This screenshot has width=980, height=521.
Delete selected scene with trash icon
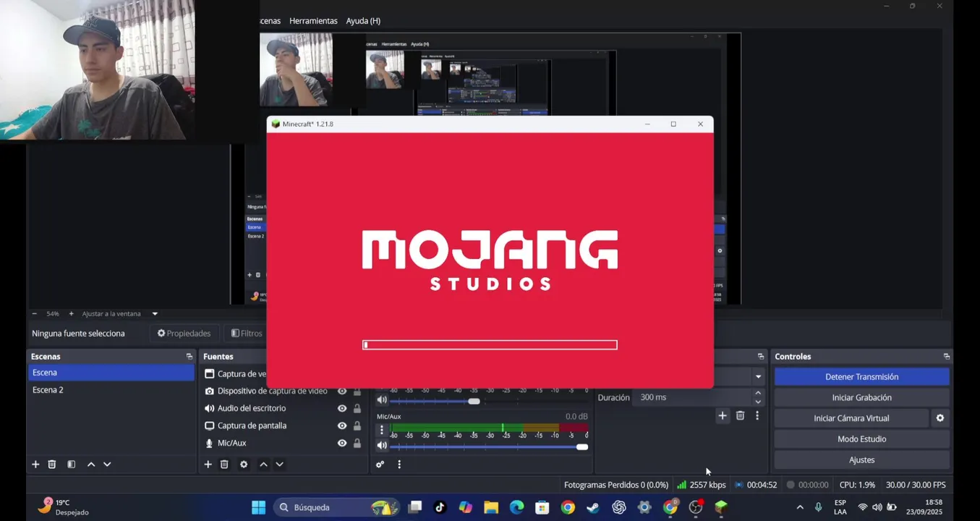coord(52,465)
